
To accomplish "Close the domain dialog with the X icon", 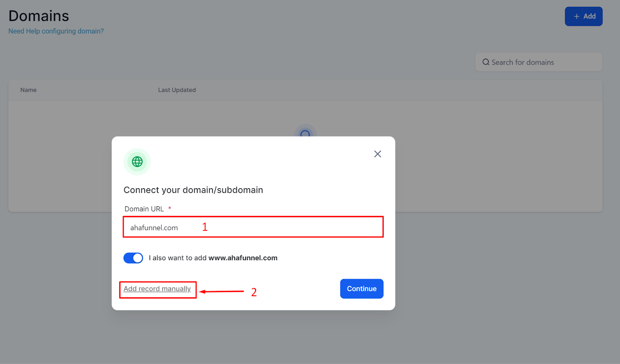I will click(377, 154).
